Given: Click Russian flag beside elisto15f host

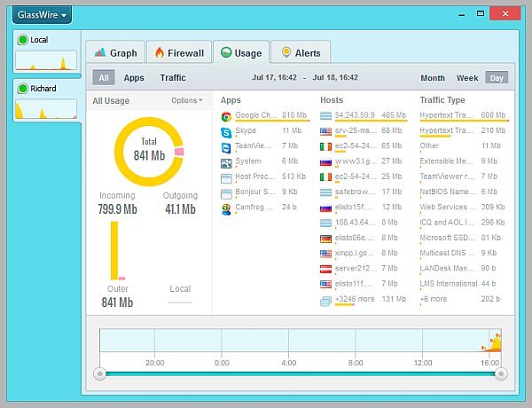Looking at the screenshot, I should point(325,208).
